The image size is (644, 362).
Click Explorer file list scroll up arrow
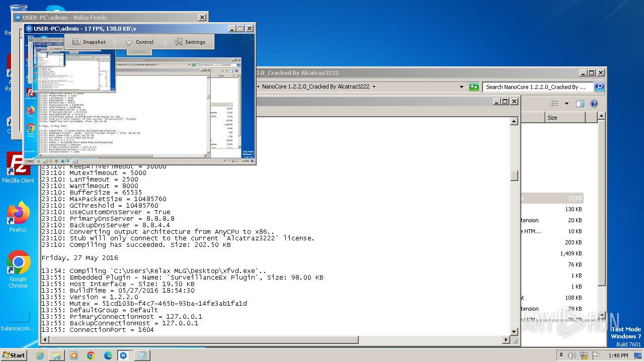[601, 117]
